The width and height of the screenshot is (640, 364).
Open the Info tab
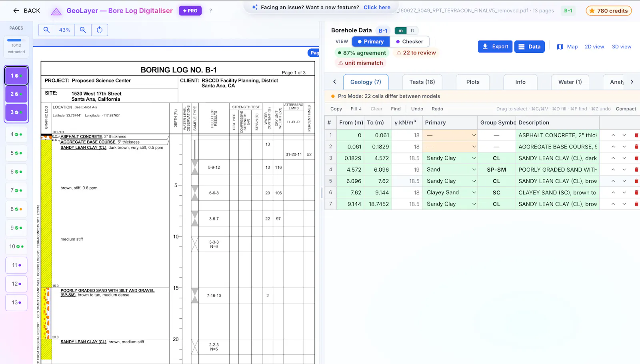click(520, 82)
